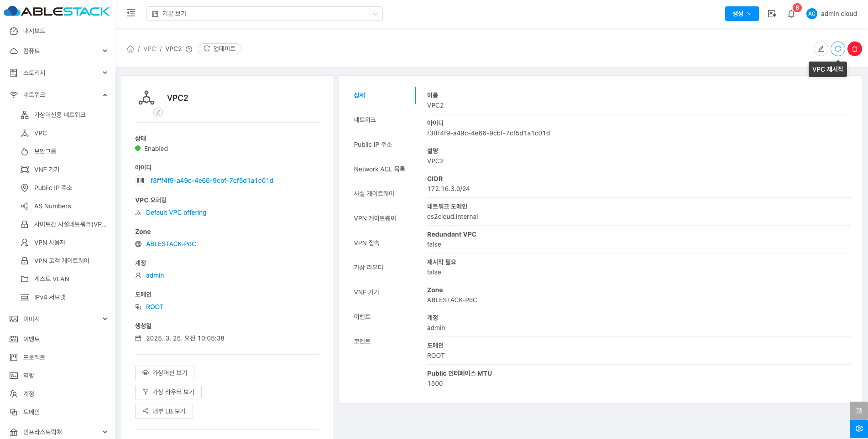The width and height of the screenshot is (868, 439).
Task: Collapse the sidebar menu via the fold icon
Action: 131,13
